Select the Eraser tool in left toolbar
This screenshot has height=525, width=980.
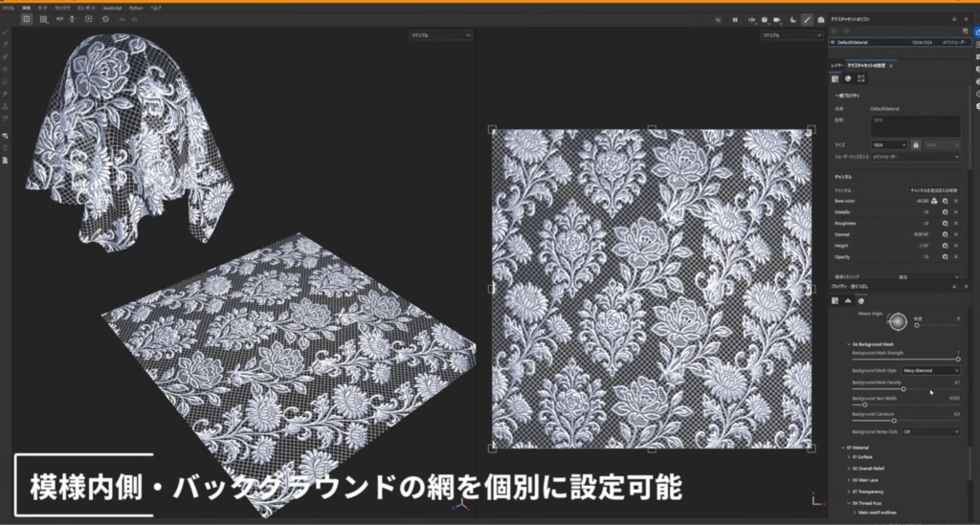(x=5, y=45)
